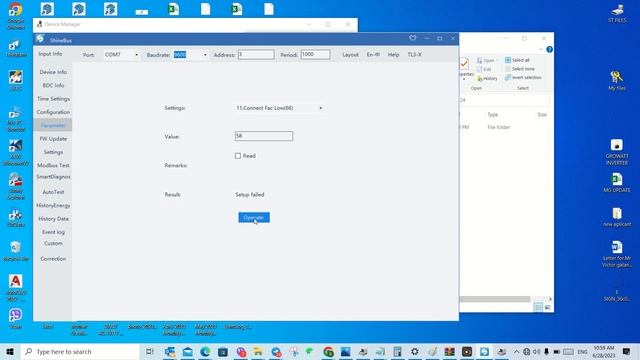Open the En language menu
Image resolution: width=640 pixels, height=360 pixels.
click(x=373, y=55)
